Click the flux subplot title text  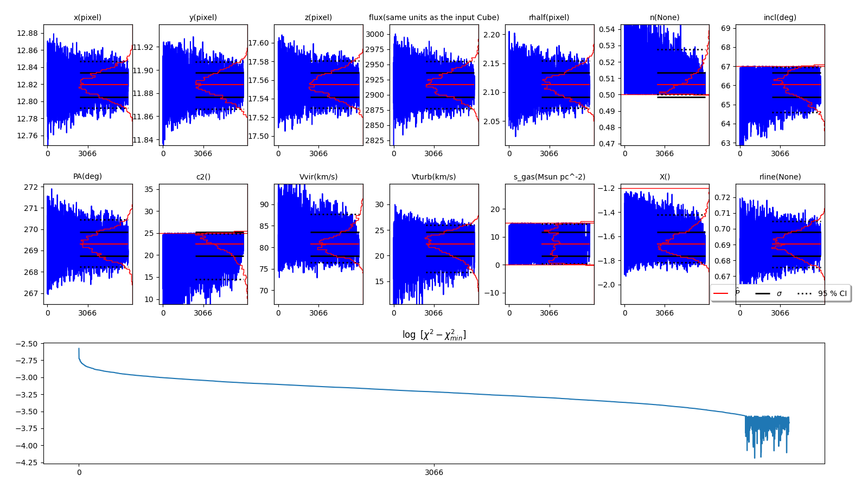(433, 17)
